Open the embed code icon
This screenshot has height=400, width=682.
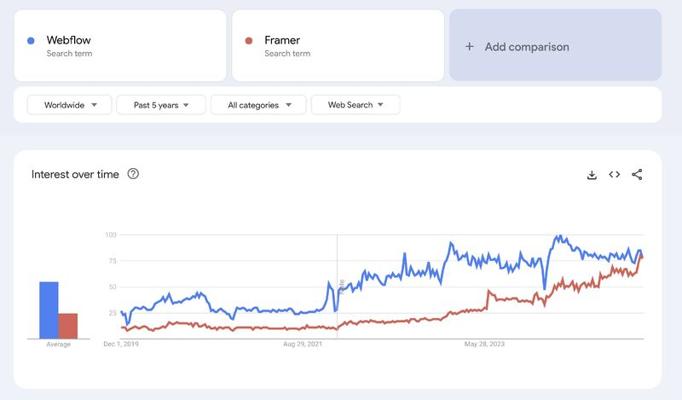pyautogui.click(x=614, y=174)
